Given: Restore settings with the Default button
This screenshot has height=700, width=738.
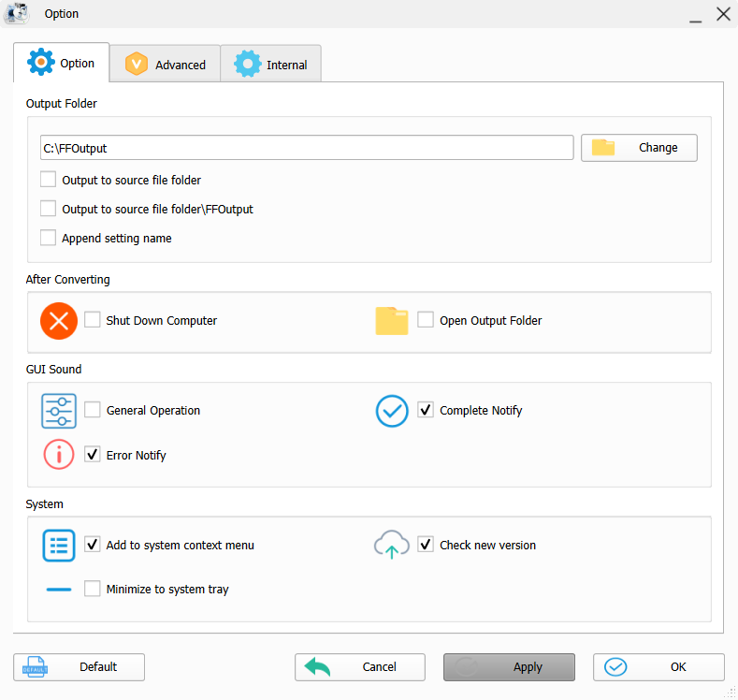Looking at the screenshot, I should point(80,667).
